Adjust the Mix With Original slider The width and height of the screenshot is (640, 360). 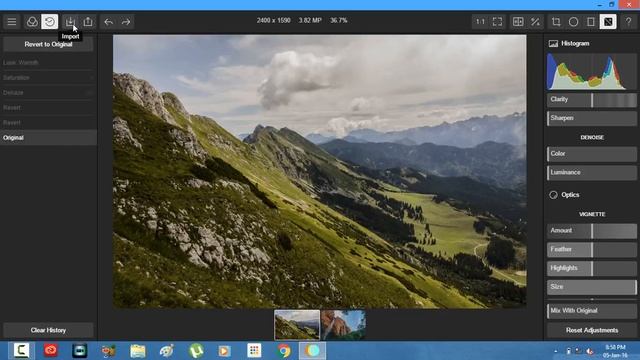pyautogui.click(x=592, y=311)
